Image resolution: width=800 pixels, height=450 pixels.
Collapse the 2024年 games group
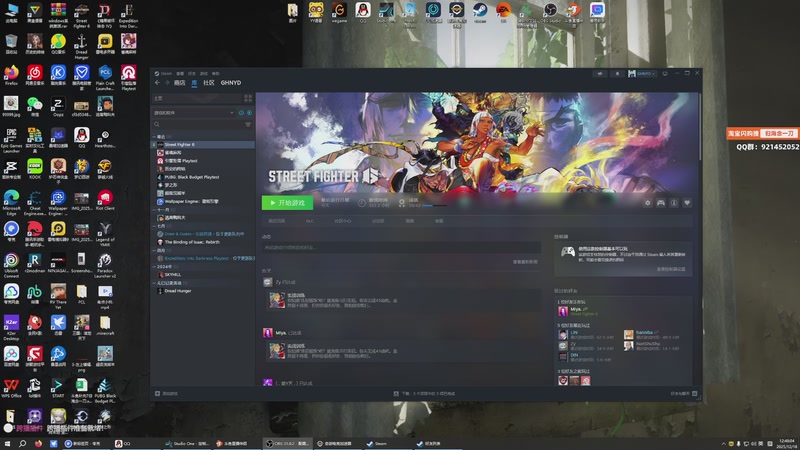pyautogui.click(x=155, y=267)
